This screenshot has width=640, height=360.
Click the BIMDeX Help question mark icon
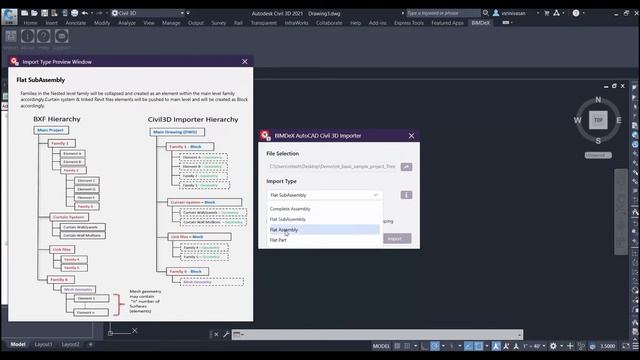(x=44, y=37)
